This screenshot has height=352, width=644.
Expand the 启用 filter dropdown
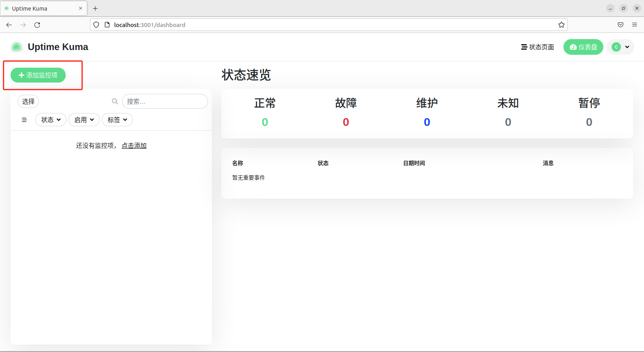(84, 120)
